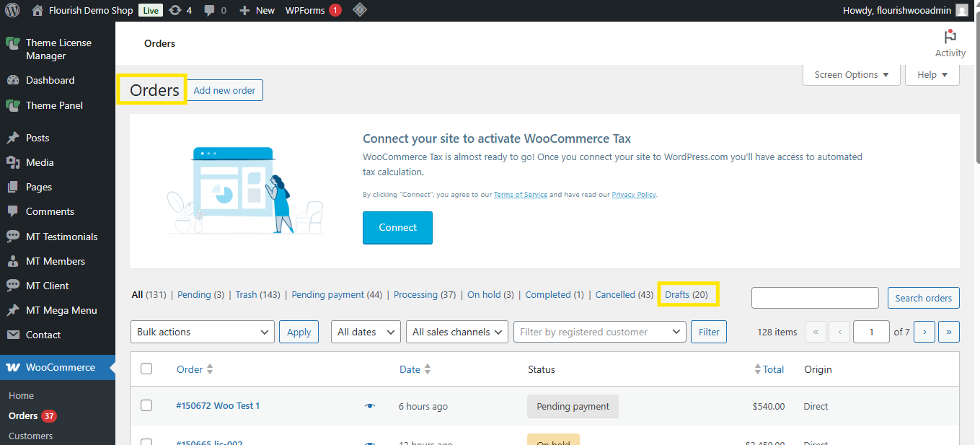Image resolution: width=980 pixels, height=445 pixels.
Task: Click the Theme Panel icon
Action: click(x=13, y=105)
